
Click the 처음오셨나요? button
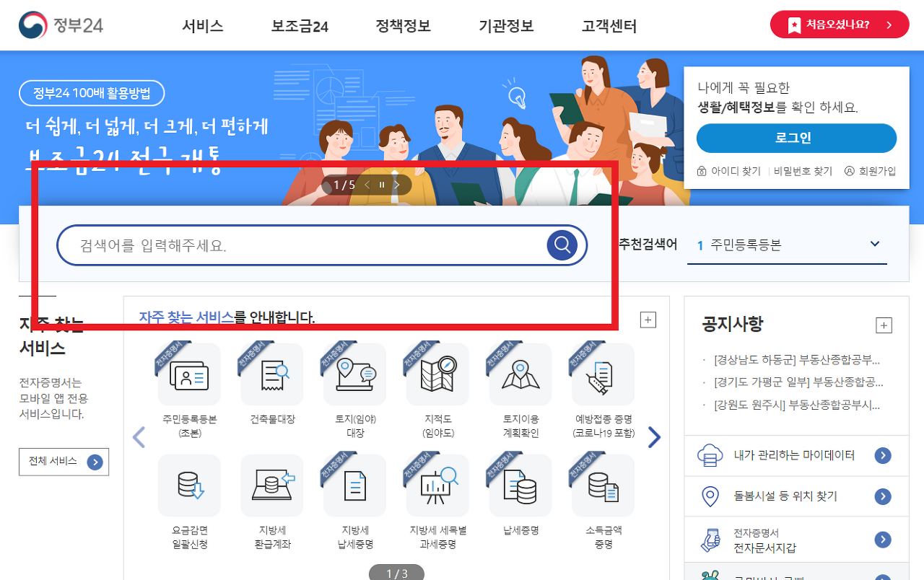(840, 25)
